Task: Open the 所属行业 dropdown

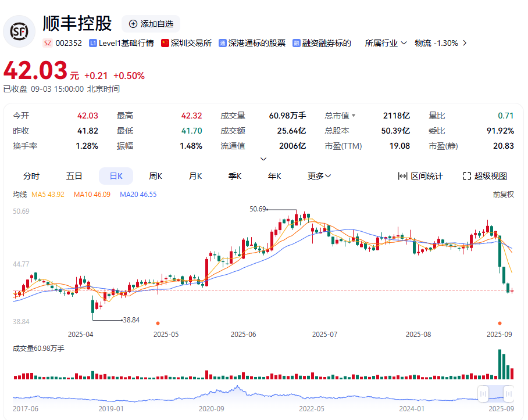Action: point(386,43)
